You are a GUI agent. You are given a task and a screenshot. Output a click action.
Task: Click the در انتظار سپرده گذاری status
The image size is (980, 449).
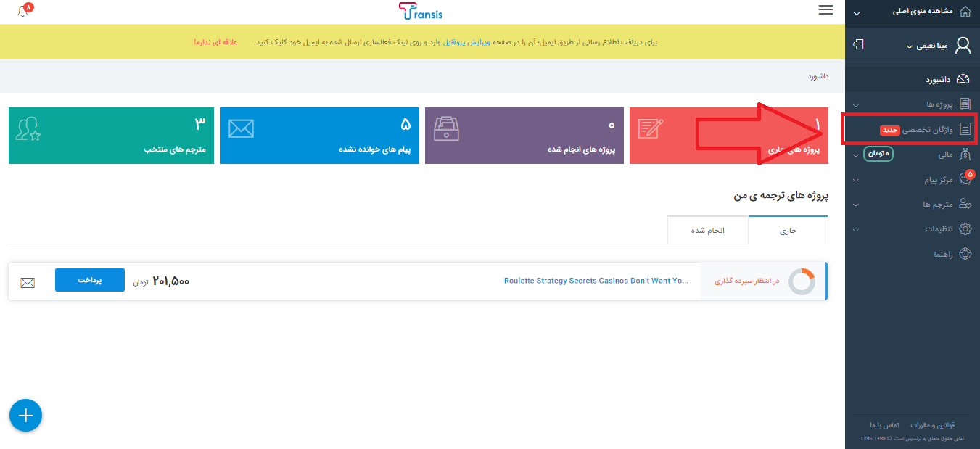(x=746, y=281)
